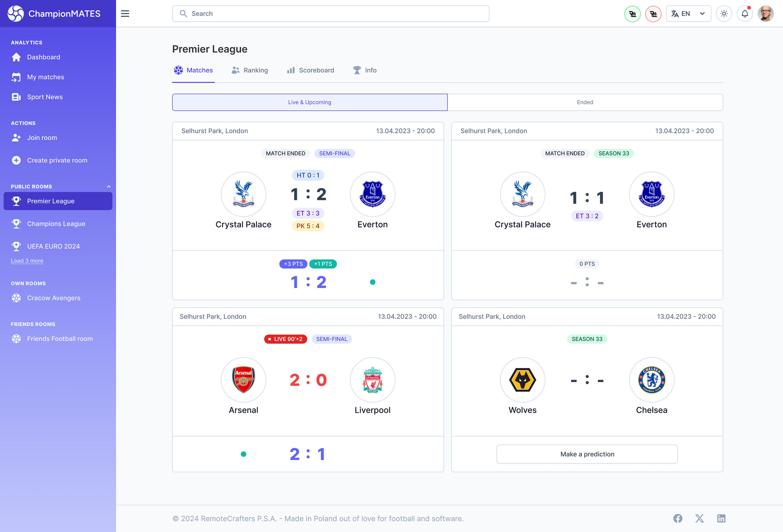Click the Arsenal team name
The height and width of the screenshot is (532, 783).
pyautogui.click(x=243, y=410)
